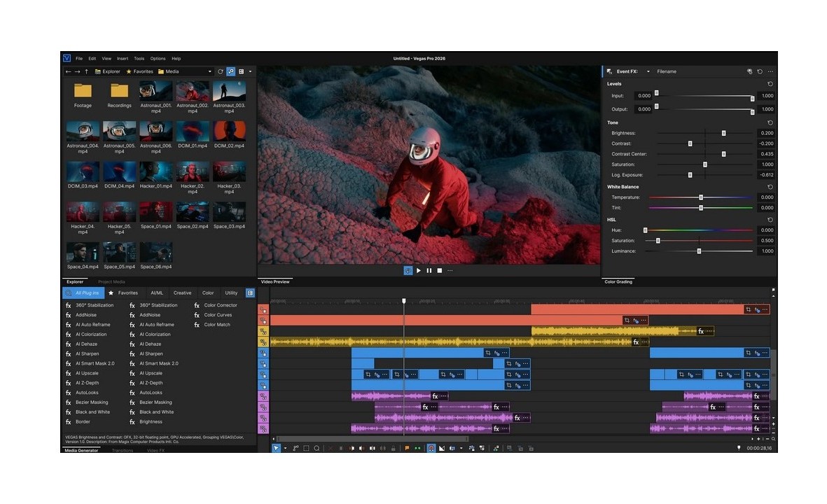Click the marker flag icon in timeline toolbar
Screen dimensions: 827x504
[x=407, y=449]
